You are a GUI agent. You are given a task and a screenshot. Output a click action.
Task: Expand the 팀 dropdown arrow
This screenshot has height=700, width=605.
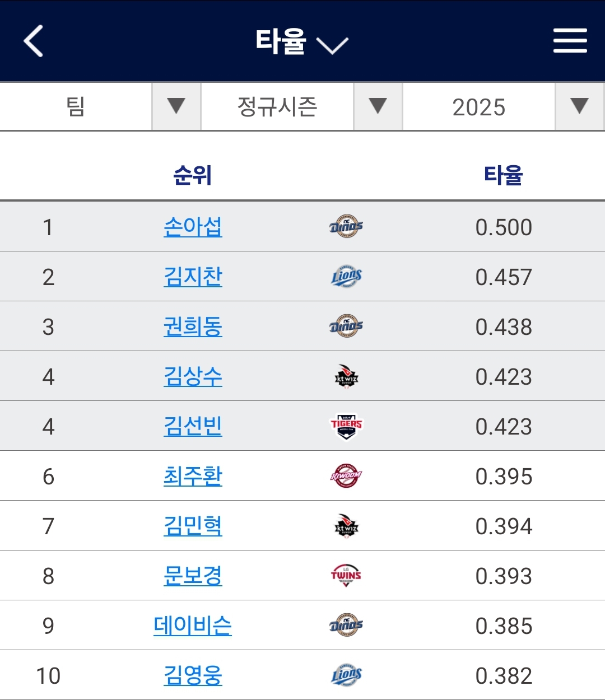[176, 106]
